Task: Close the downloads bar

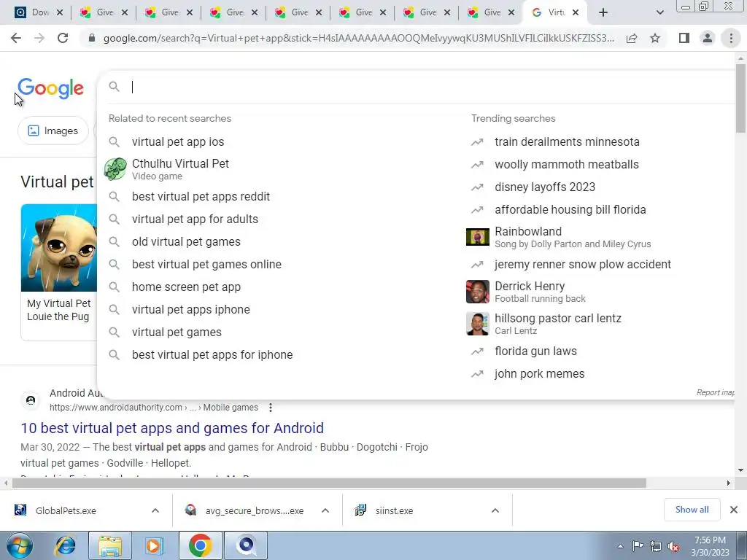Action: [x=734, y=510]
